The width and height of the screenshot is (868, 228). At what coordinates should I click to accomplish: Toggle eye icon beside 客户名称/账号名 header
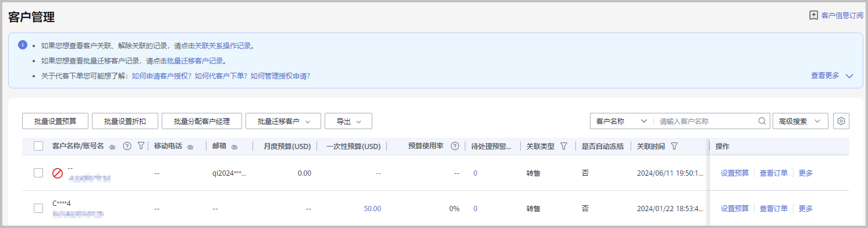pyautogui.click(x=112, y=147)
